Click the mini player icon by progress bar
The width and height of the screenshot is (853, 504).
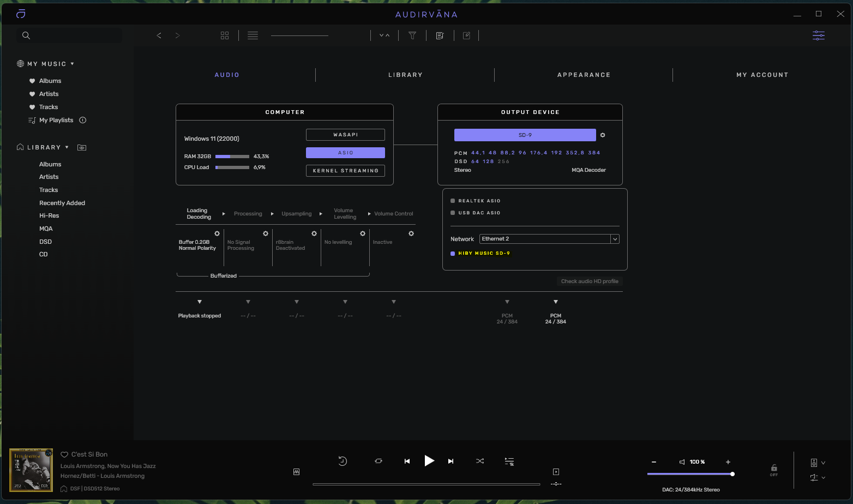[556, 472]
